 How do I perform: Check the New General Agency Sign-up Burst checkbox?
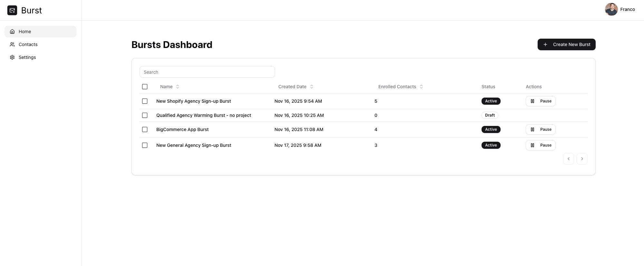[145, 145]
